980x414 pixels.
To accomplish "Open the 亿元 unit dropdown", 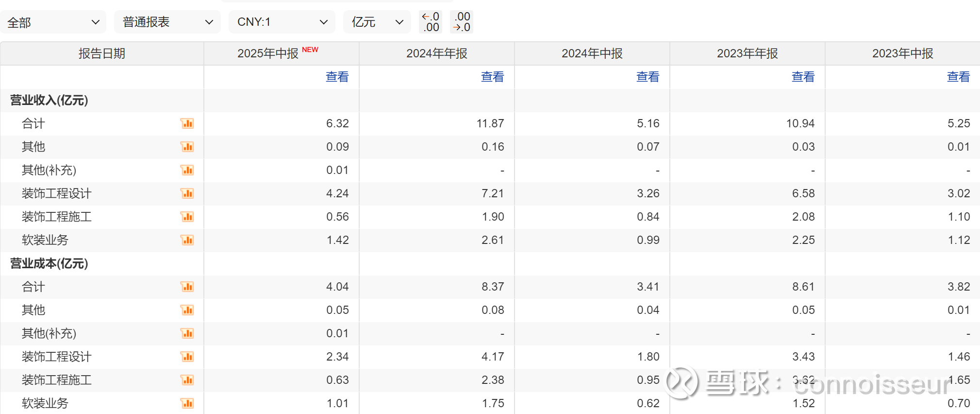I will point(377,22).
